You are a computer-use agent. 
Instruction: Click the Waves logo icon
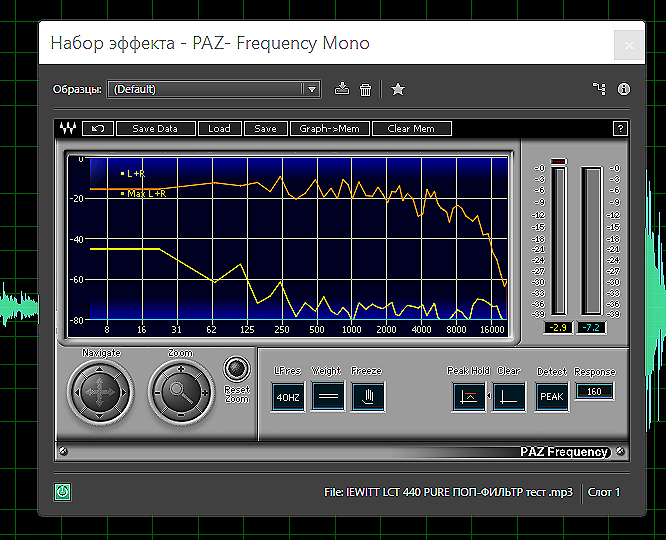click(x=68, y=128)
